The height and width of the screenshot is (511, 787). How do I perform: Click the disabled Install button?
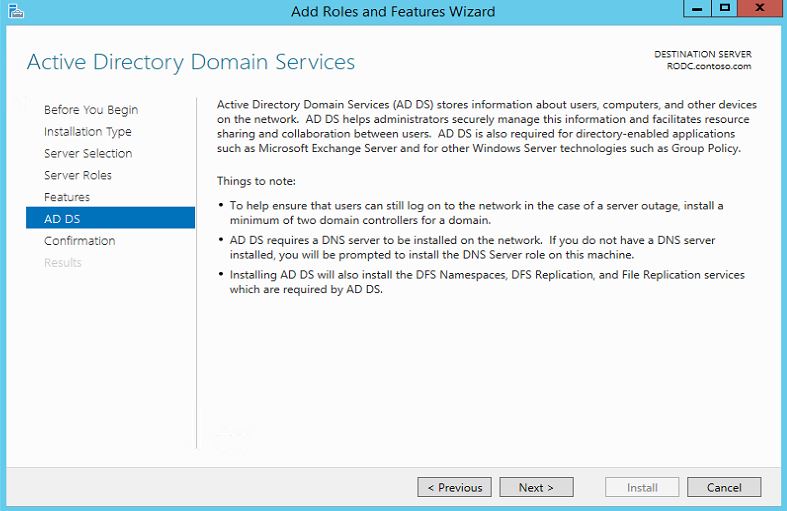click(642, 487)
